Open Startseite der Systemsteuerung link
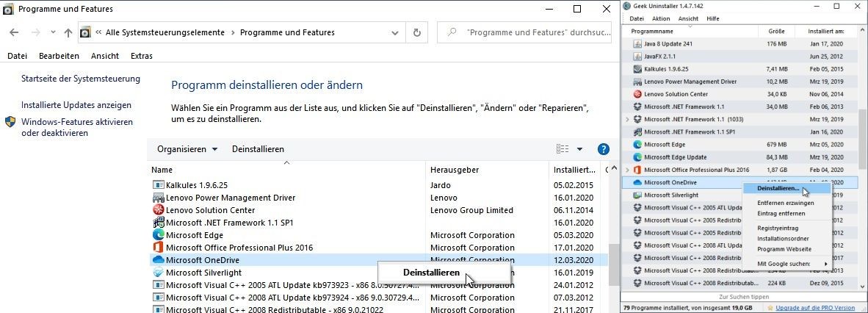Screen dimensions: 868x313 pos(81,79)
